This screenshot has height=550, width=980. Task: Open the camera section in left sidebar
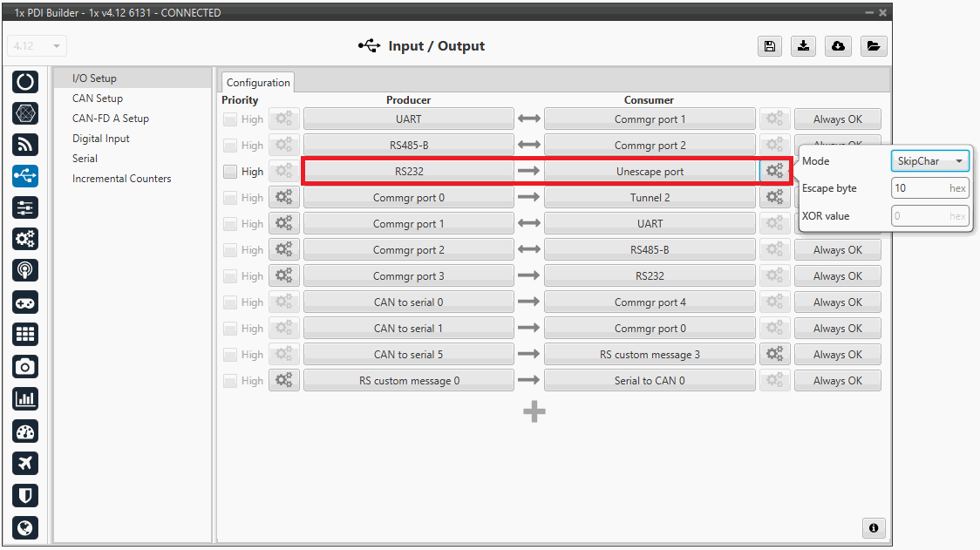tap(25, 366)
